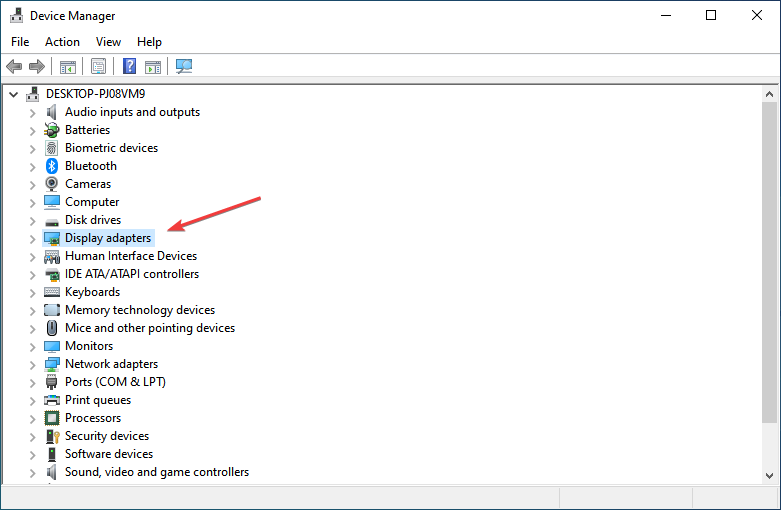
Task: Click the scrollbar down arrow
Action: pyautogui.click(x=769, y=476)
